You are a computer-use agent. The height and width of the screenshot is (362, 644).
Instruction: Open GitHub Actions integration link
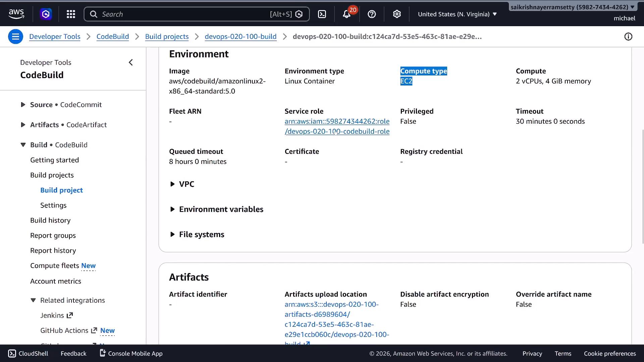click(64, 330)
